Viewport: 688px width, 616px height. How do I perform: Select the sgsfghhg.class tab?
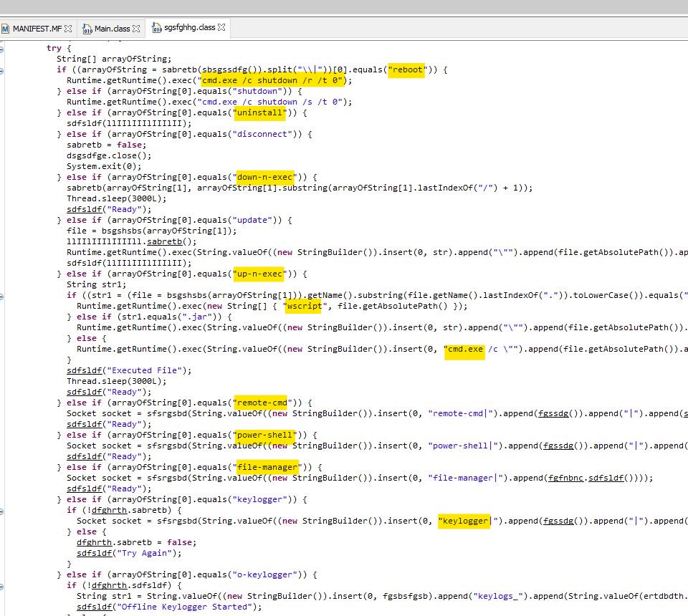pos(188,28)
